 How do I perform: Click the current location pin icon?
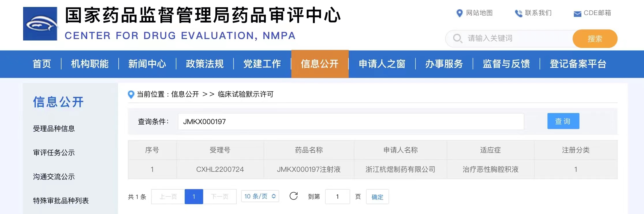click(x=131, y=94)
